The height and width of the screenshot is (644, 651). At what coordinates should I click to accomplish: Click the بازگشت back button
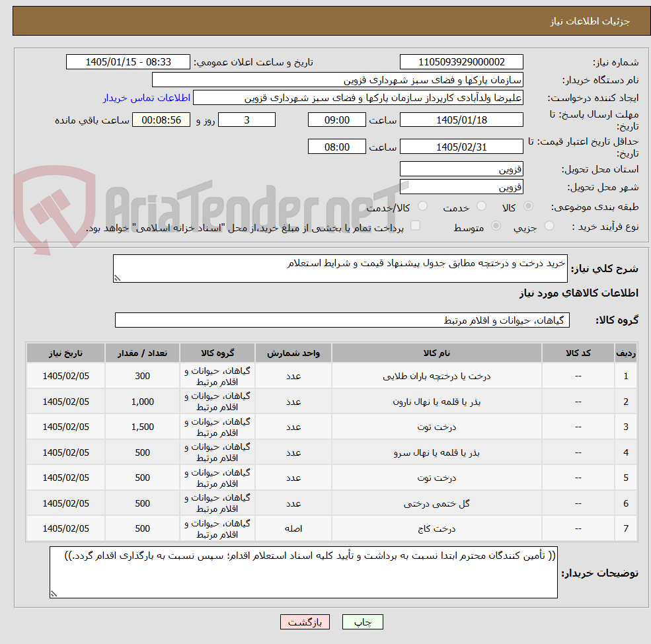[x=305, y=622]
